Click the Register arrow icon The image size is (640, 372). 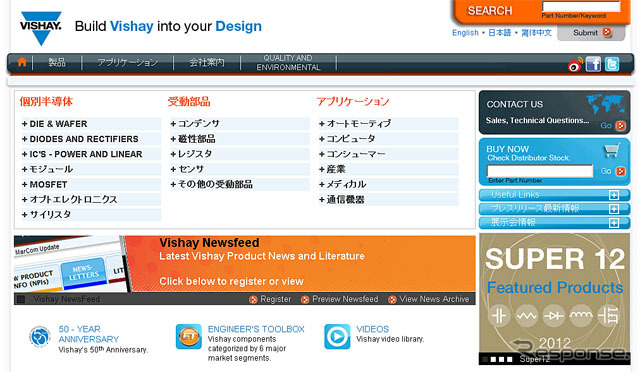(253, 300)
